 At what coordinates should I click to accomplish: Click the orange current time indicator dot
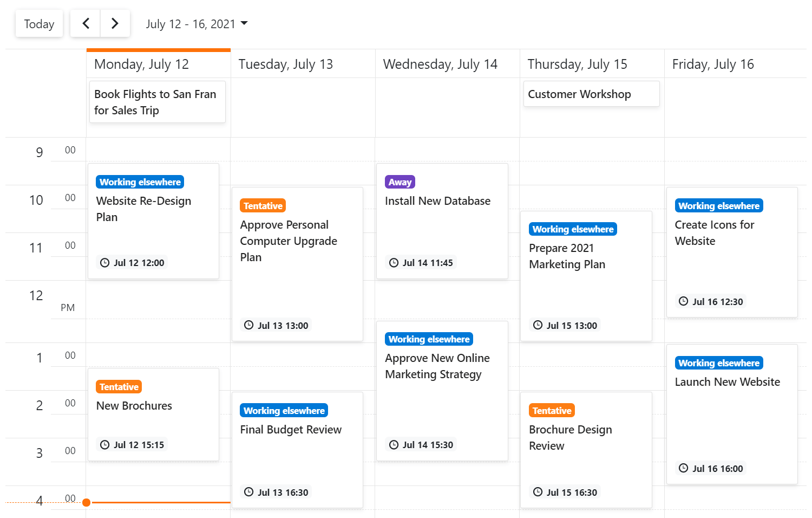[x=86, y=502]
